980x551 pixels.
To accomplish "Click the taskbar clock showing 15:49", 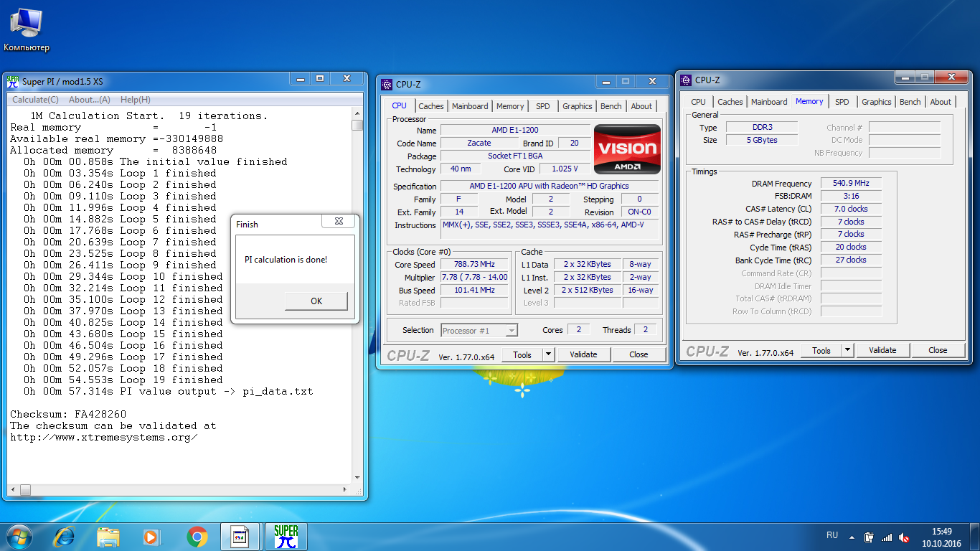I will coord(941,537).
